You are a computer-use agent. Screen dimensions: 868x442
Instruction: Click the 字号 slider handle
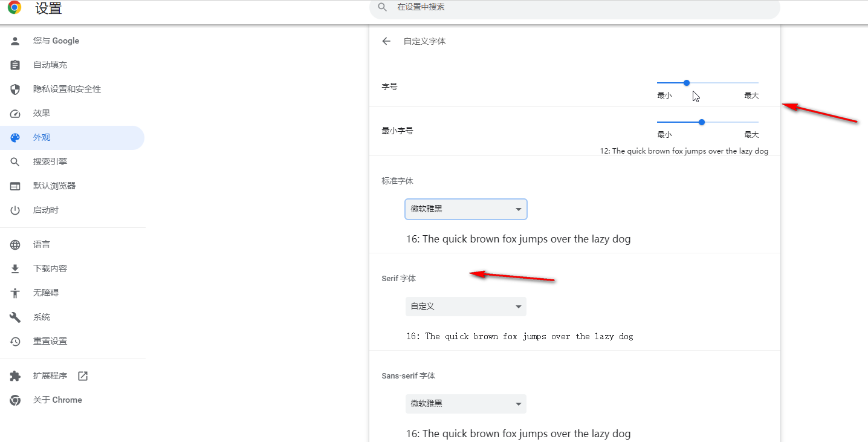[687, 83]
